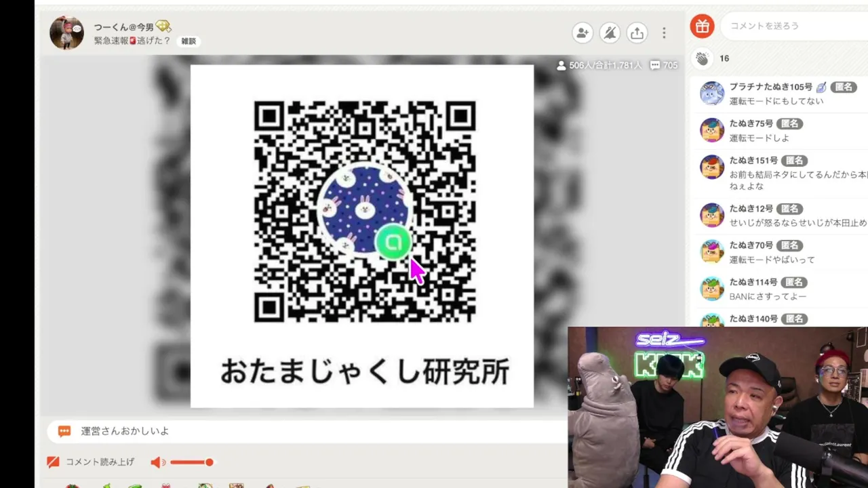Click the stream title 緊急速報 逃げた？

click(x=132, y=41)
